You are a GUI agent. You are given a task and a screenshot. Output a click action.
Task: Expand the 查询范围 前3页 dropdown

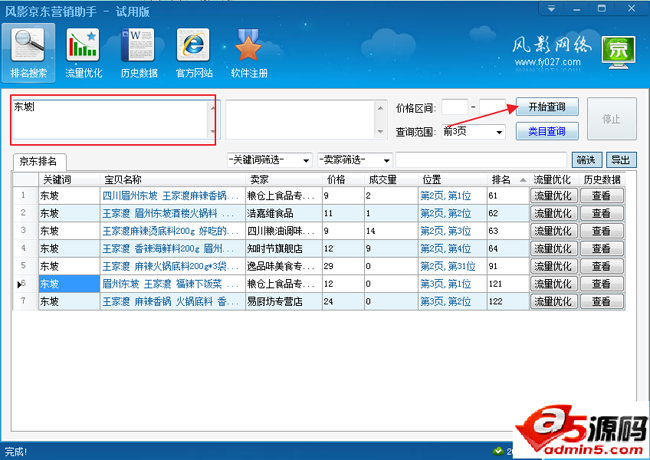pyautogui.click(x=499, y=132)
